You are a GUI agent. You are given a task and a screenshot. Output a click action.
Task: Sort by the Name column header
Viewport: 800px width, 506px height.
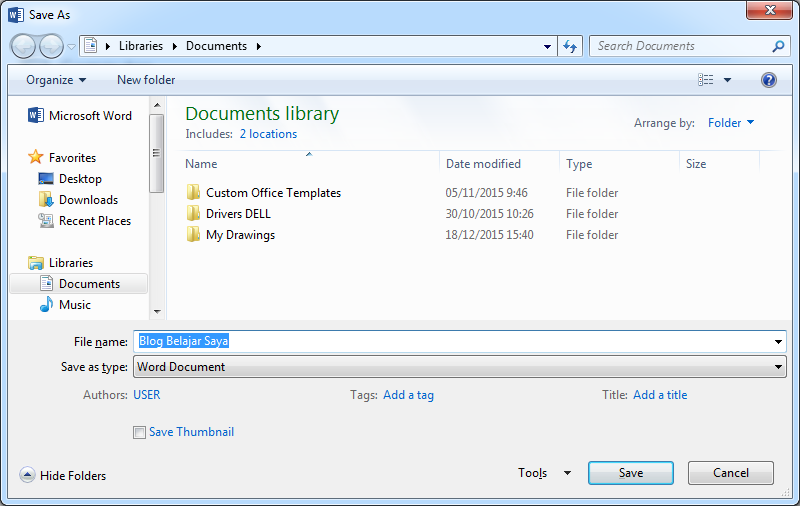pyautogui.click(x=201, y=164)
